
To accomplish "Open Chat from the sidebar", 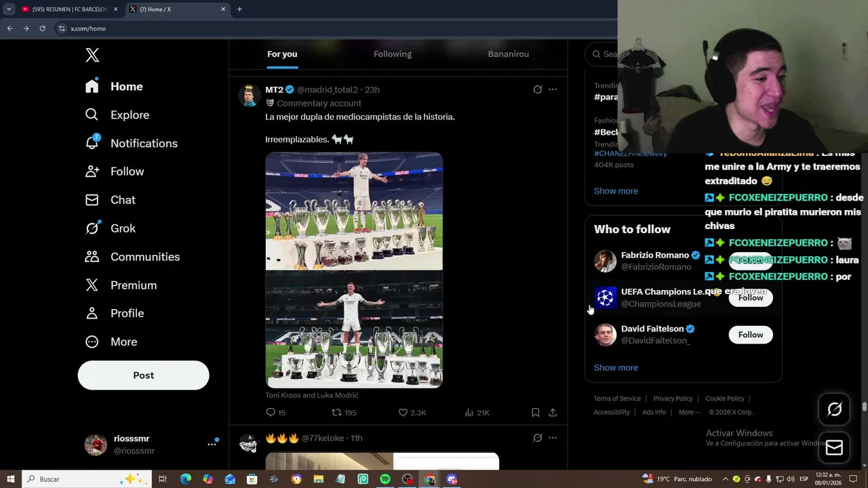I will [110, 200].
